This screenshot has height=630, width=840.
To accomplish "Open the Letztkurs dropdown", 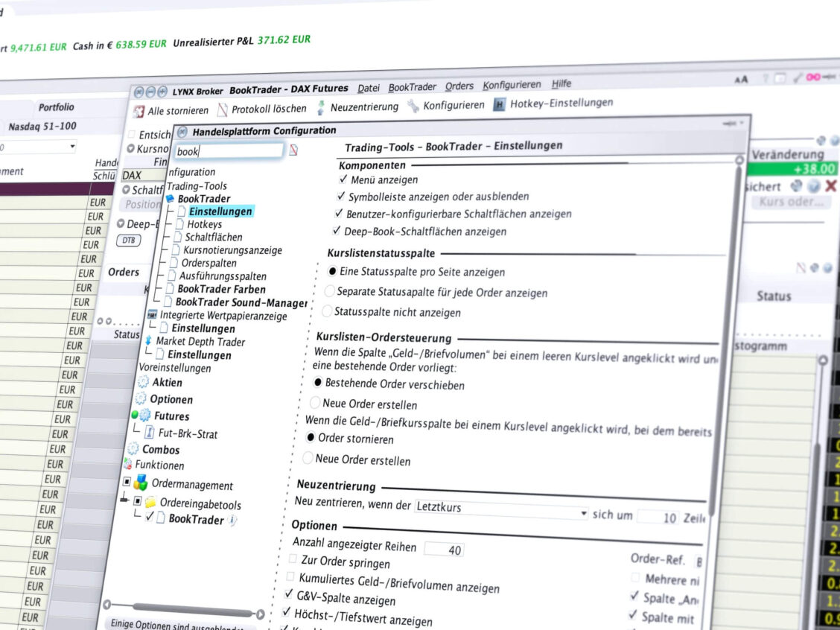I will (x=583, y=513).
